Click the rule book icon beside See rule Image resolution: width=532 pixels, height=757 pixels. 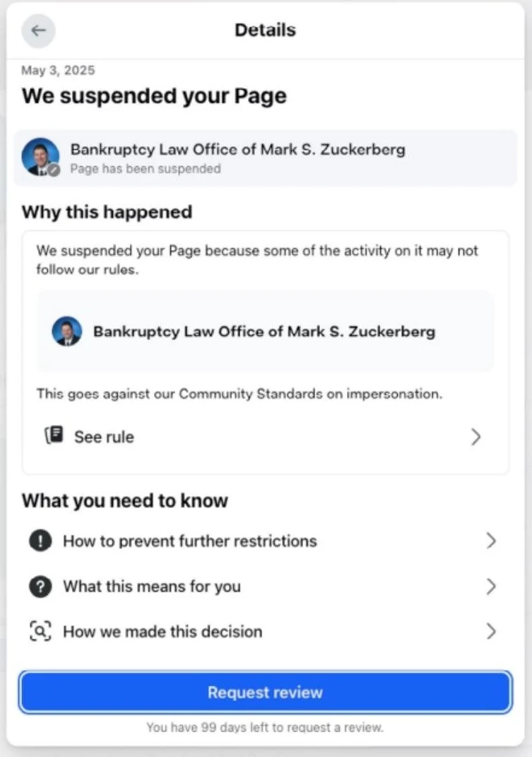pos(54,435)
